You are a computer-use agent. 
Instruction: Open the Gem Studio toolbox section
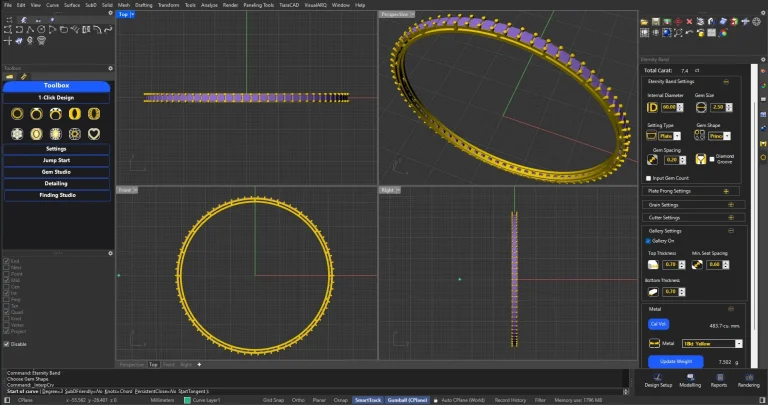(56, 171)
